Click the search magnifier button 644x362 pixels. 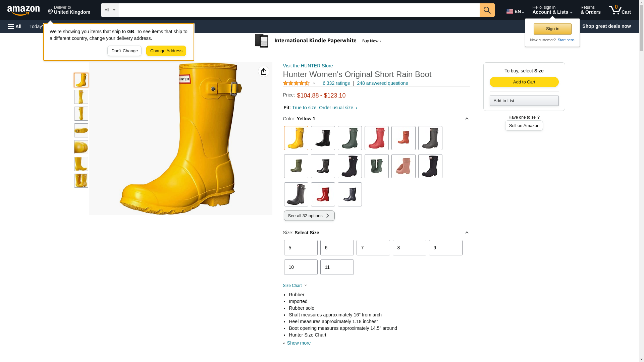click(487, 10)
